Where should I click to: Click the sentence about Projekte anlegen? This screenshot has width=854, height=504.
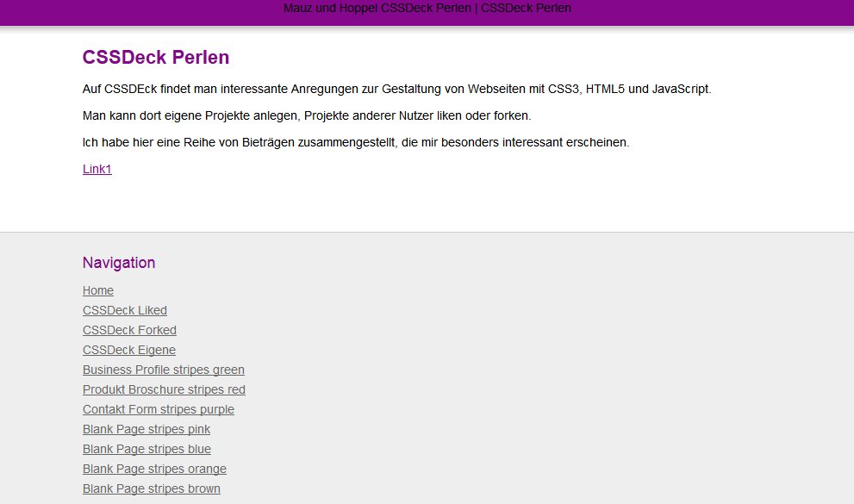coord(309,115)
